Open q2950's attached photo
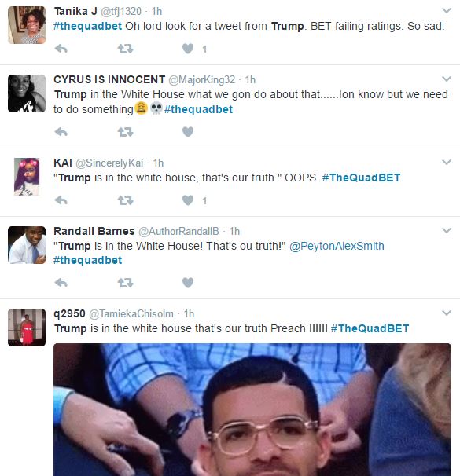Viewport: 460px width, 476px height. [x=252, y=409]
